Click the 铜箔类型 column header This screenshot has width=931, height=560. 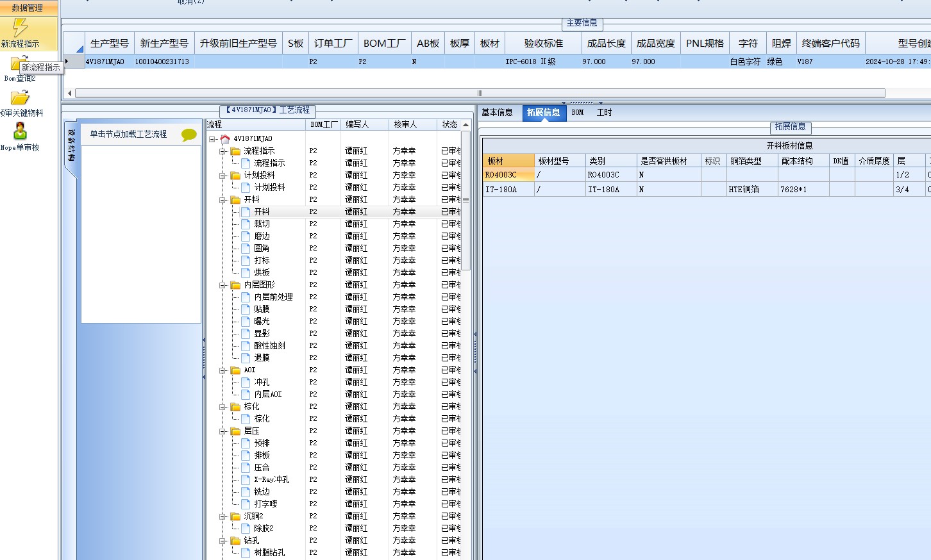tap(752, 161)
